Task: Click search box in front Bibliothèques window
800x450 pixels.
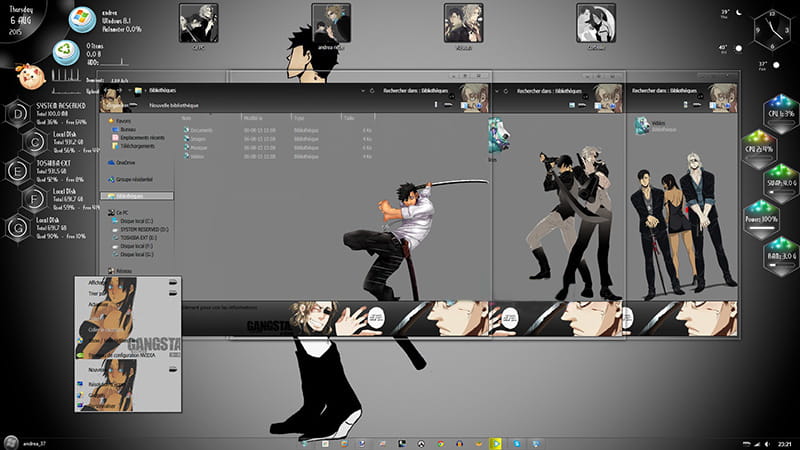Action: point(418,91)
